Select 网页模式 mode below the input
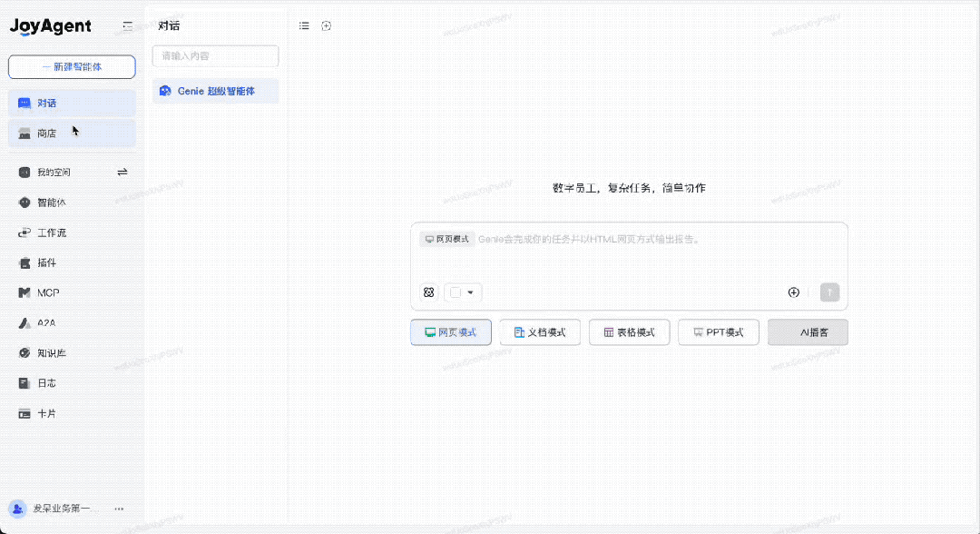The width and height of the screenshot is (980, 534). [451, 332]
